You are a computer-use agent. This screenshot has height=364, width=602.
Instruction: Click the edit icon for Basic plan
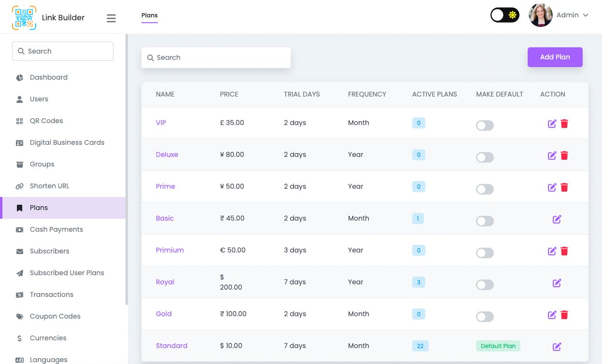pyautogui.click(x=557, y=219)
